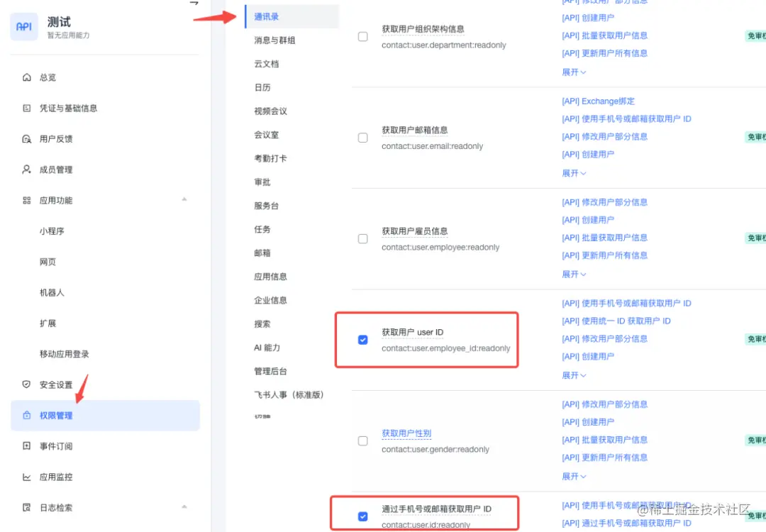Click the shield icon beside 安全设置
Viewport: 766px width, 532px height.
coord(27,384)
